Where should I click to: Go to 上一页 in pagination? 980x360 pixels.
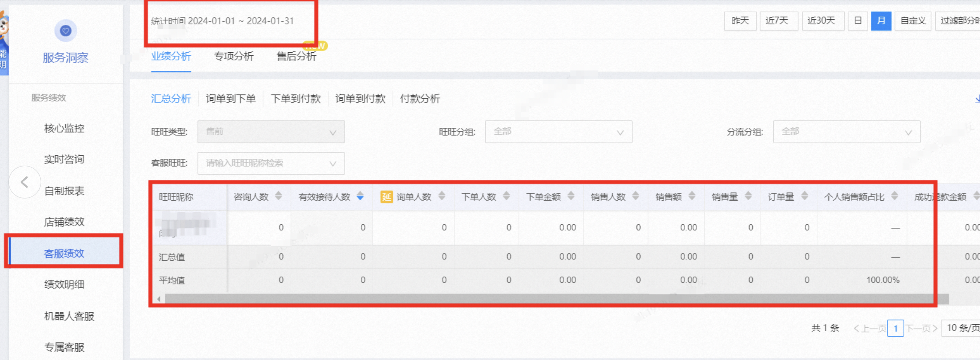coord(870,328)
